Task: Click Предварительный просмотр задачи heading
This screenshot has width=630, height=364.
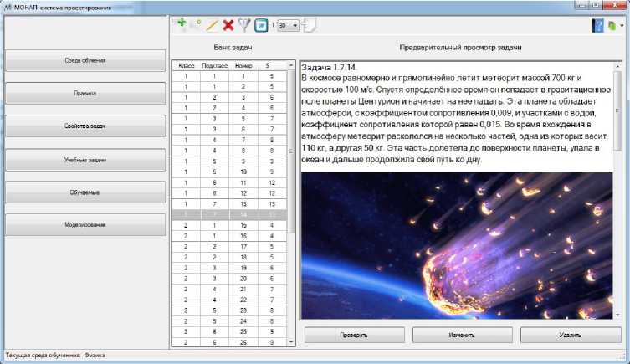Action: [x=460, y=48]
